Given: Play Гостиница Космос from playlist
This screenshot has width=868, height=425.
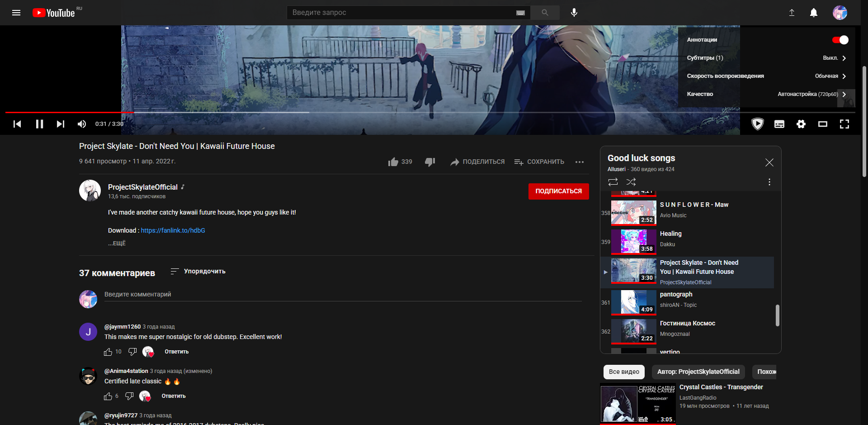Looking at the screenshot, I should [687, 331].
